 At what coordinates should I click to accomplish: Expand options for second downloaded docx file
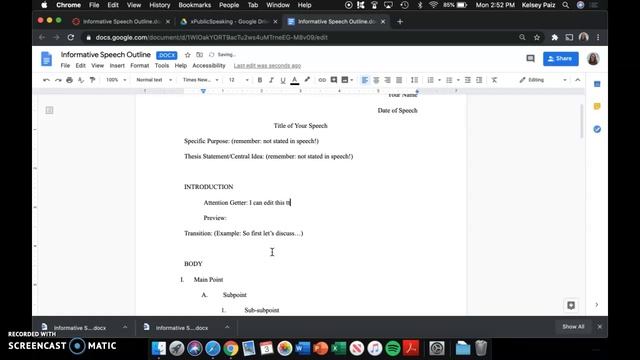[227, 327]
